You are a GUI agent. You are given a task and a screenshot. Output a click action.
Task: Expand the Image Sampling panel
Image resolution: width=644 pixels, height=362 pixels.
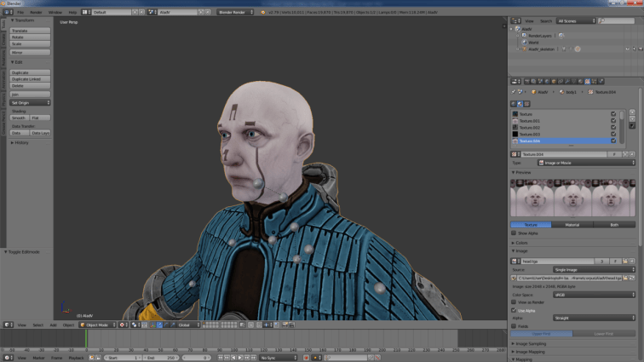click(530, 343)
